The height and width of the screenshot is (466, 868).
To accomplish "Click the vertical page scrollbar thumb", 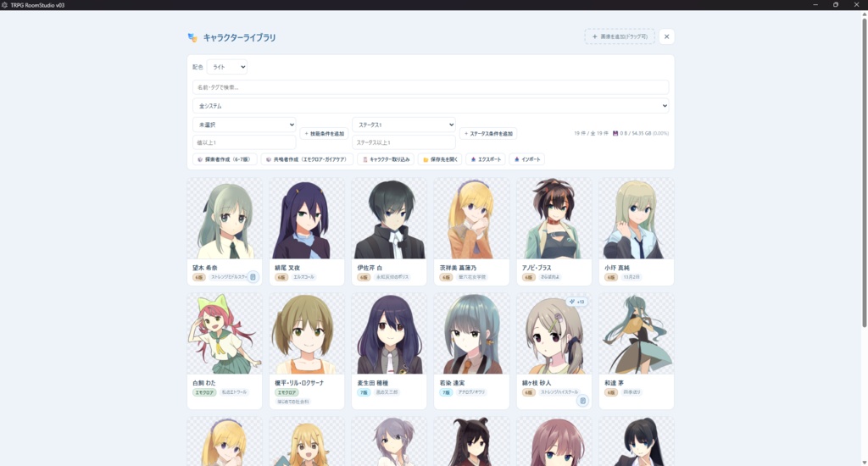I will pos(864,171).
